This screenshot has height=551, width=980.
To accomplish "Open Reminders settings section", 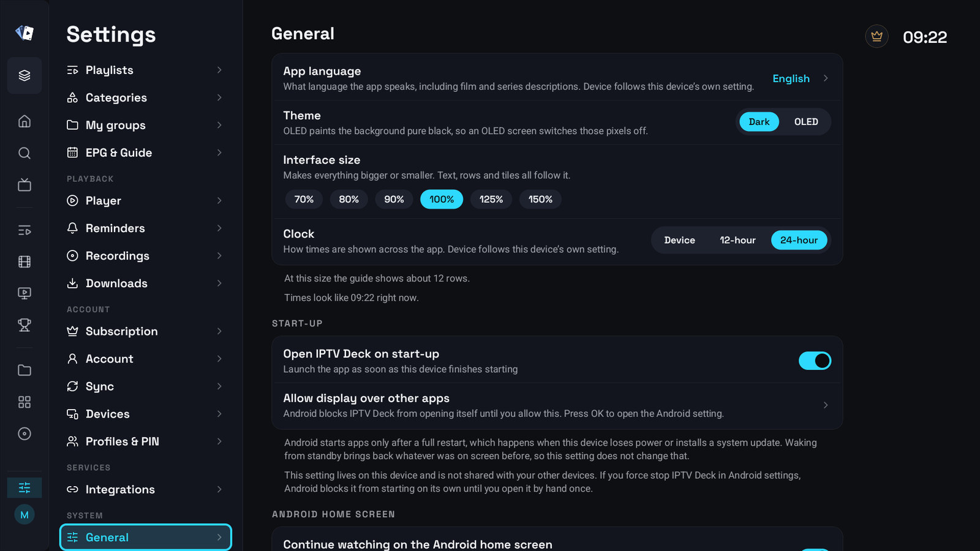I will 146,228.
